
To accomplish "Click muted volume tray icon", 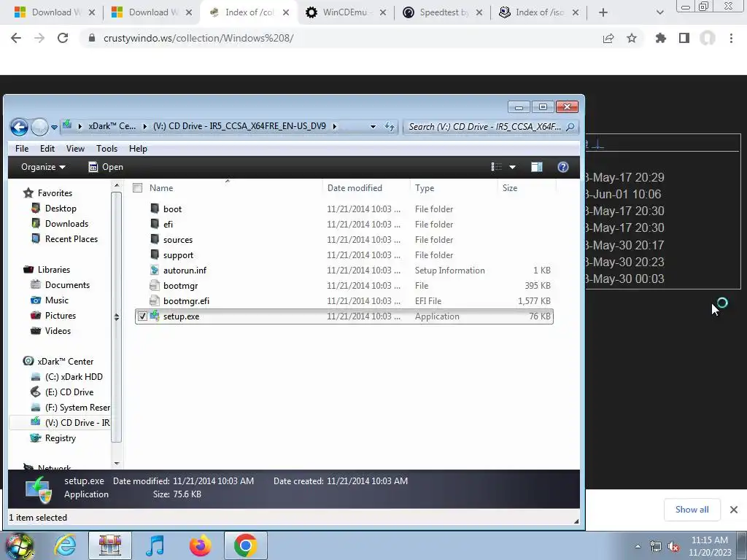I will coord(673,547).
